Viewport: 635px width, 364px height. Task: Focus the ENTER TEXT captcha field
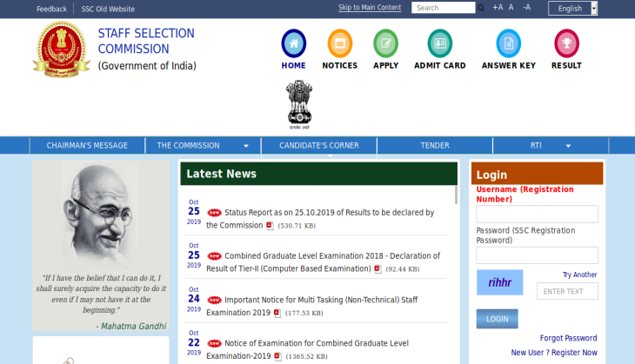pyautogui.click(x=567, y=291)
